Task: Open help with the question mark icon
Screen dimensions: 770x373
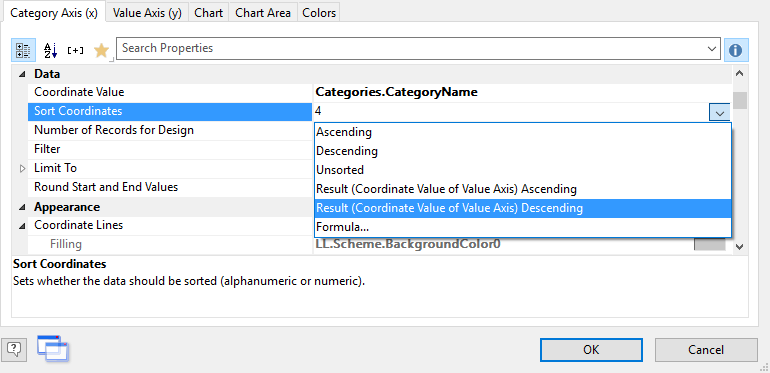Action: tap(14, 349)
